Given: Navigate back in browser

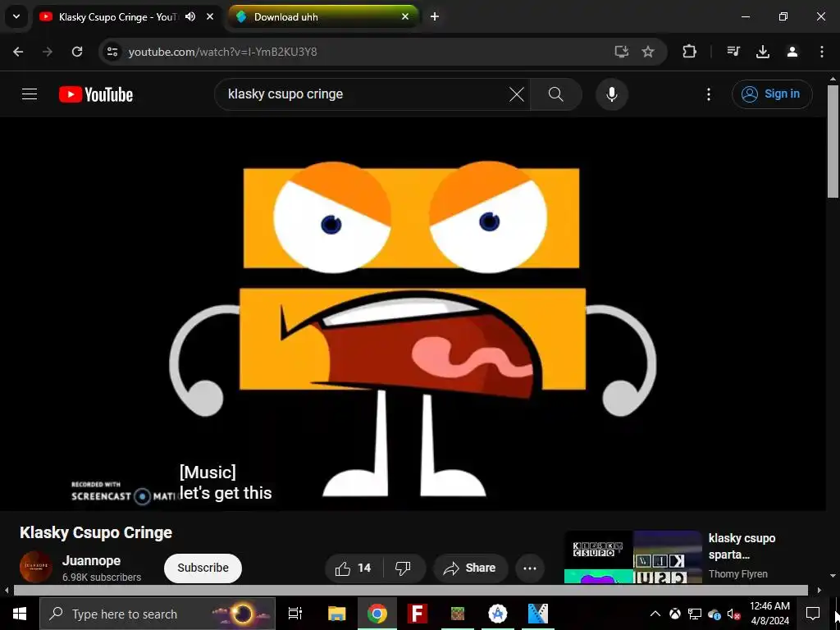Looking at the screenshot, I should (x=18, y=52).
